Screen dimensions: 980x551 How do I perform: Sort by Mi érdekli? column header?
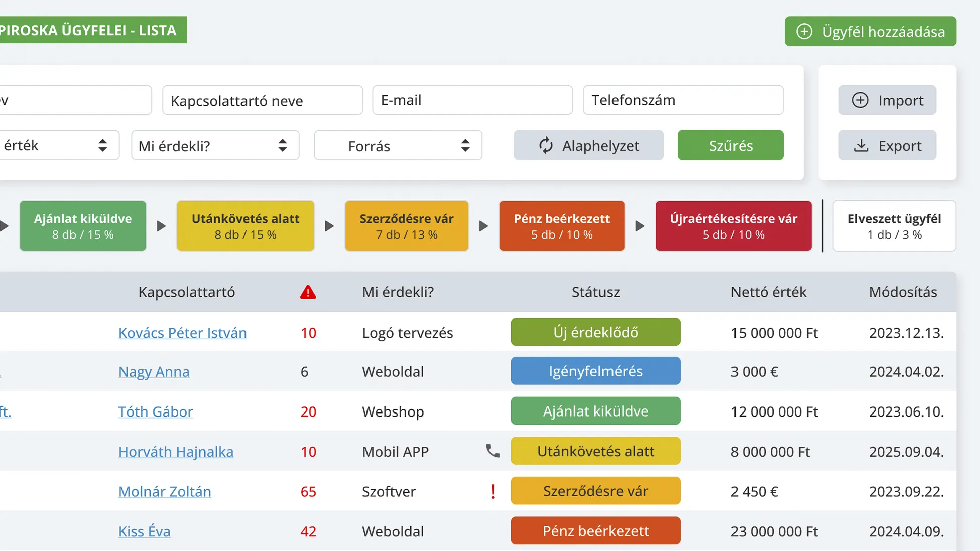tap(398, 292)
